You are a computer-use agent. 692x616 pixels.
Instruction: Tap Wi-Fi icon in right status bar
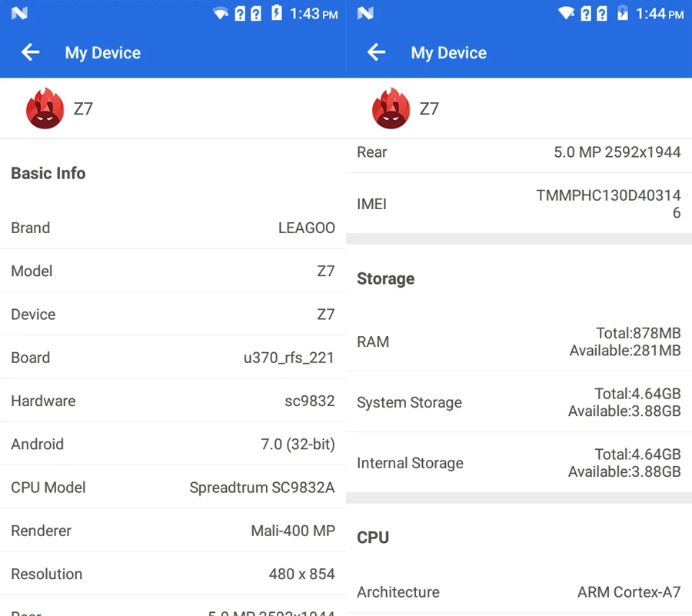click(566, 14)
